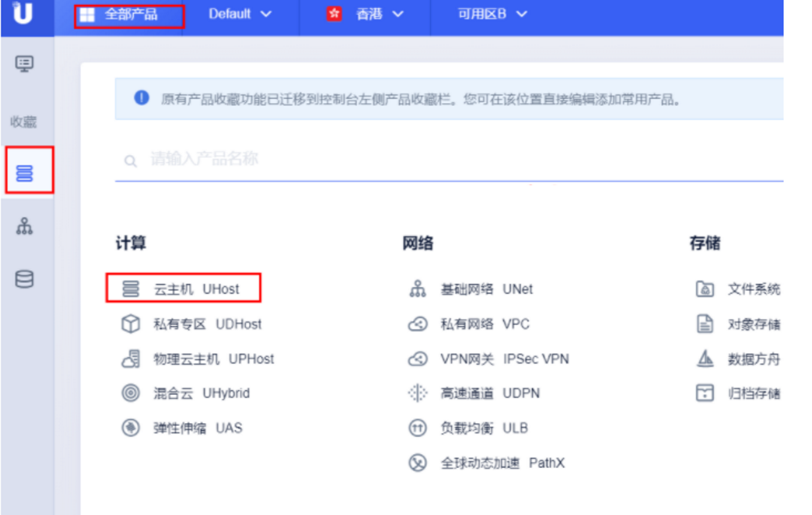Click the 数据方舟 sailboat icon

coord(705,358)
